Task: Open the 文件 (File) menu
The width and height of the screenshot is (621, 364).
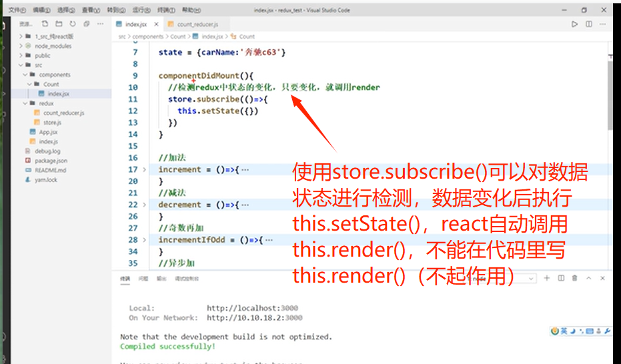Action: (17, 10)
